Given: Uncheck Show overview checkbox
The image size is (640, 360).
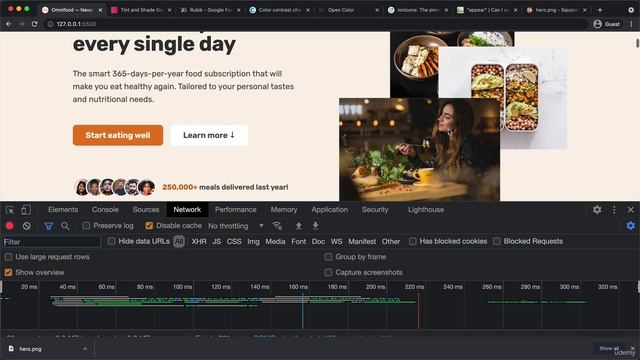Looking at the screenshot, I should click(x=8, y=272).
